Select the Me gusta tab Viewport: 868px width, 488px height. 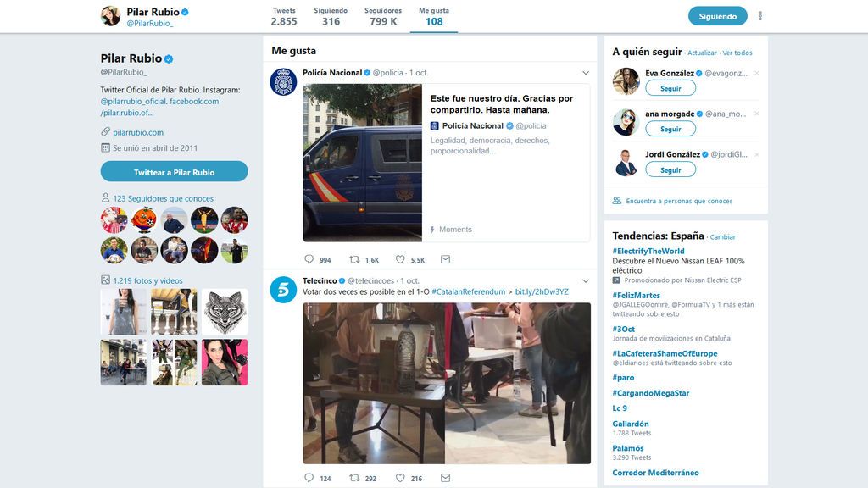434,17
